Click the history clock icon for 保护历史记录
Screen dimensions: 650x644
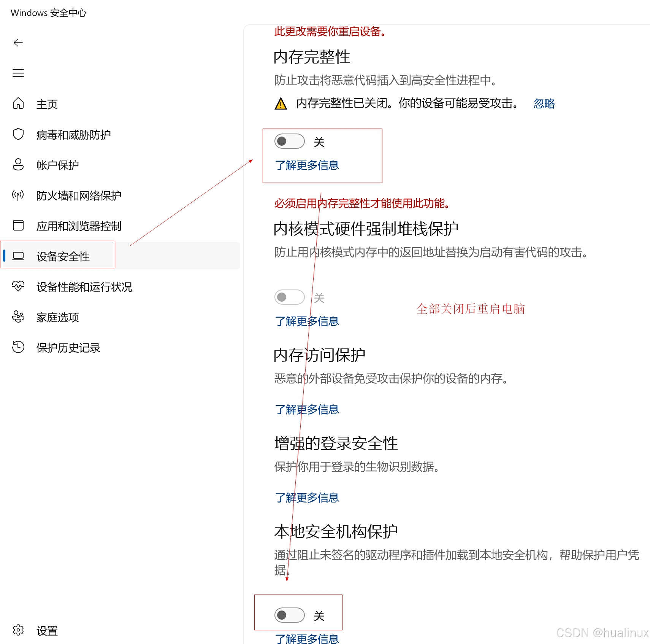[x=18, y=347]
